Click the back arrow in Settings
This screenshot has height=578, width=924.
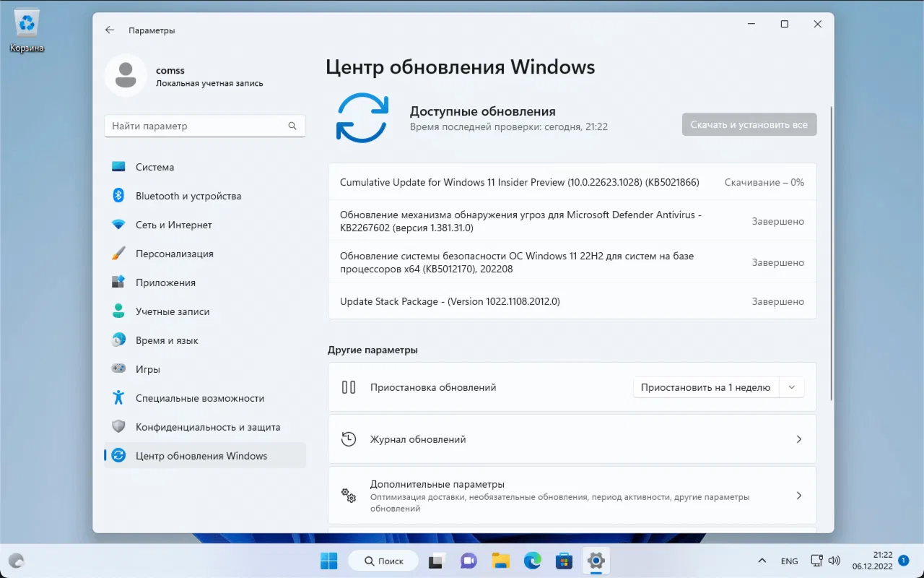click(x=110, y=30)
